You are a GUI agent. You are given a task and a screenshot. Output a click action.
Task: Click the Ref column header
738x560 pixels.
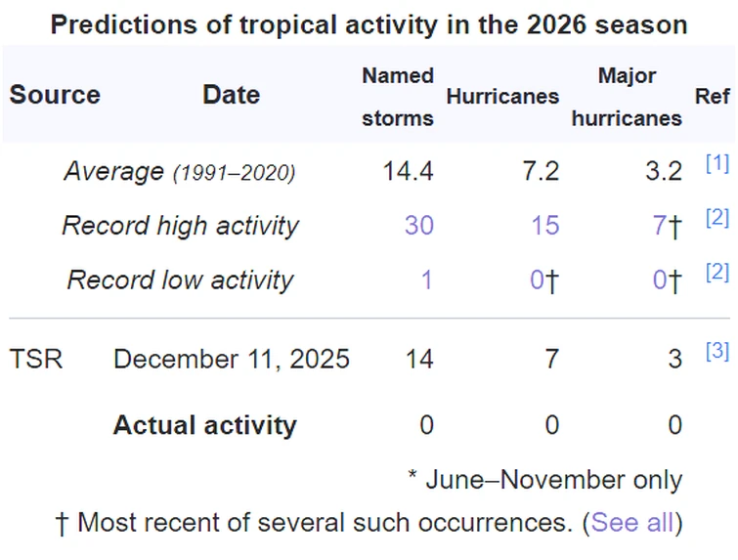712,96
